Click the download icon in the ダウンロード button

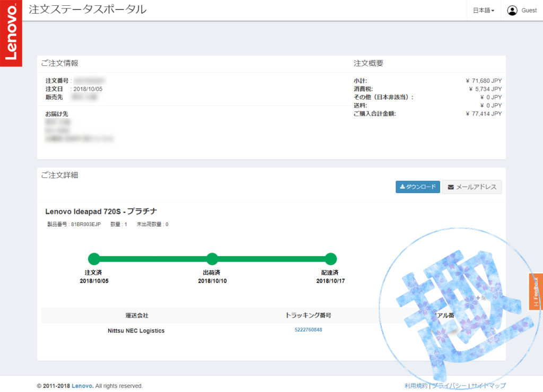click(x=402, y=187)
